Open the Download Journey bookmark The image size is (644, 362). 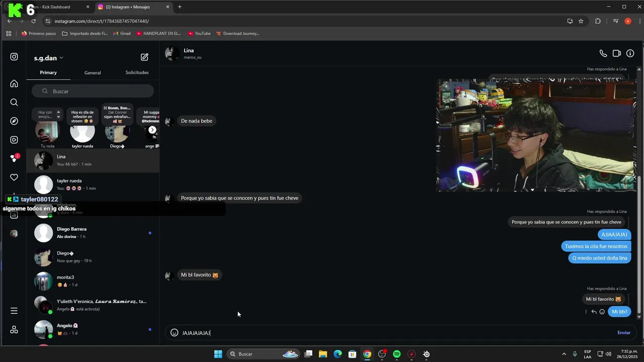pos(237,34)
